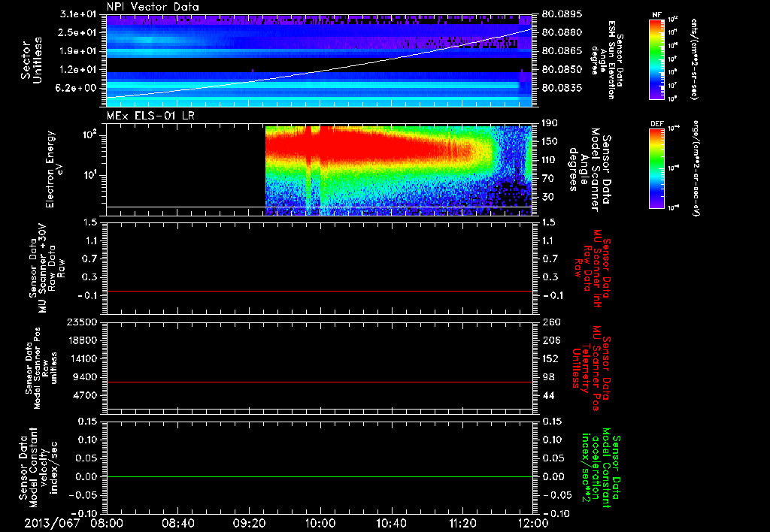Click the red "MU Scanner Pos Telemetry" axis title
This screenshot has width=770, height=532.
(591, 368)
